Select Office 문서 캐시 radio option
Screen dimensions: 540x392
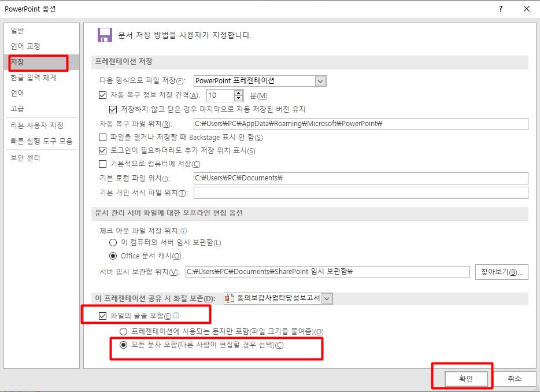pos(113,256)
